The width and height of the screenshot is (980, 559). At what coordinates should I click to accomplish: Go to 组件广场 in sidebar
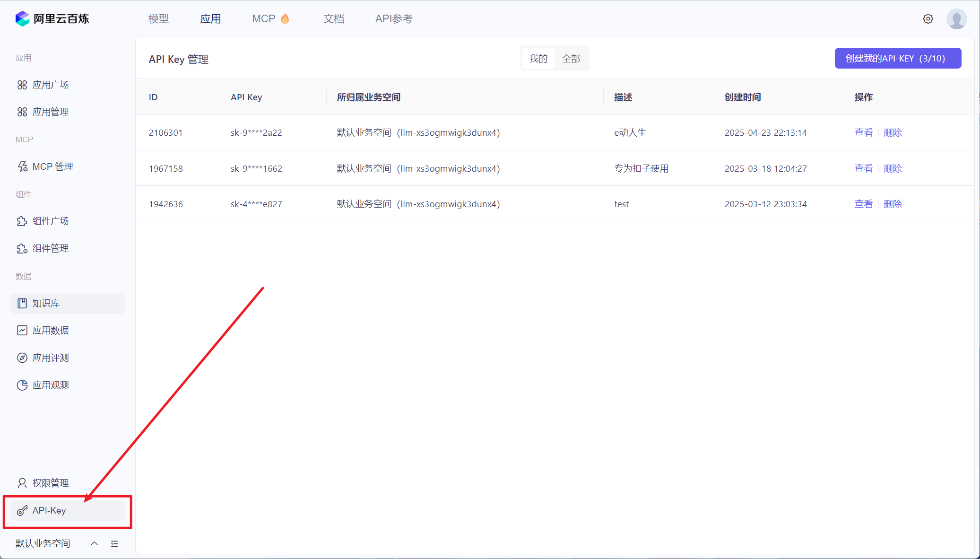[50, 221]
